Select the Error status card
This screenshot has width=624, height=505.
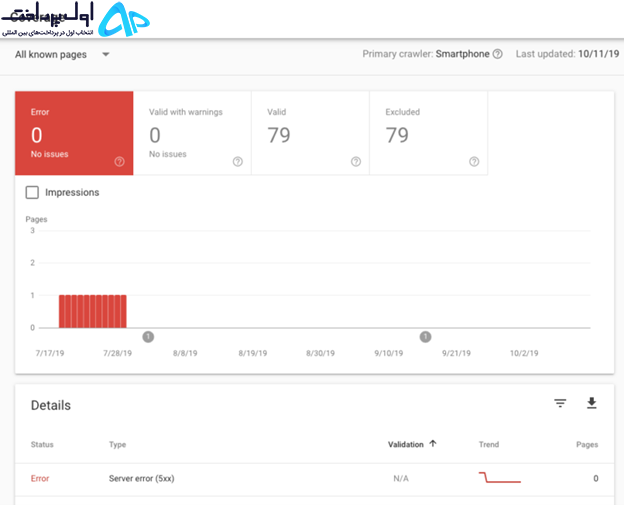pyautogui.click(x=74, y=133)
